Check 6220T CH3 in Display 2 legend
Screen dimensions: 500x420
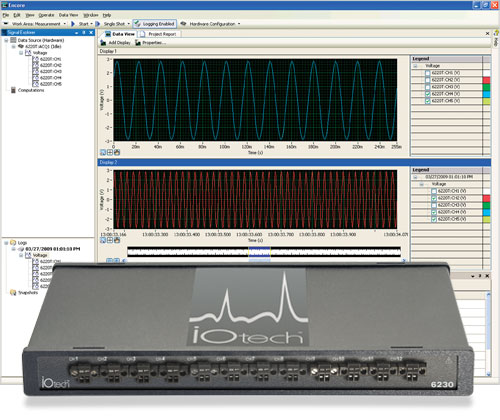(x=434, y=205)
